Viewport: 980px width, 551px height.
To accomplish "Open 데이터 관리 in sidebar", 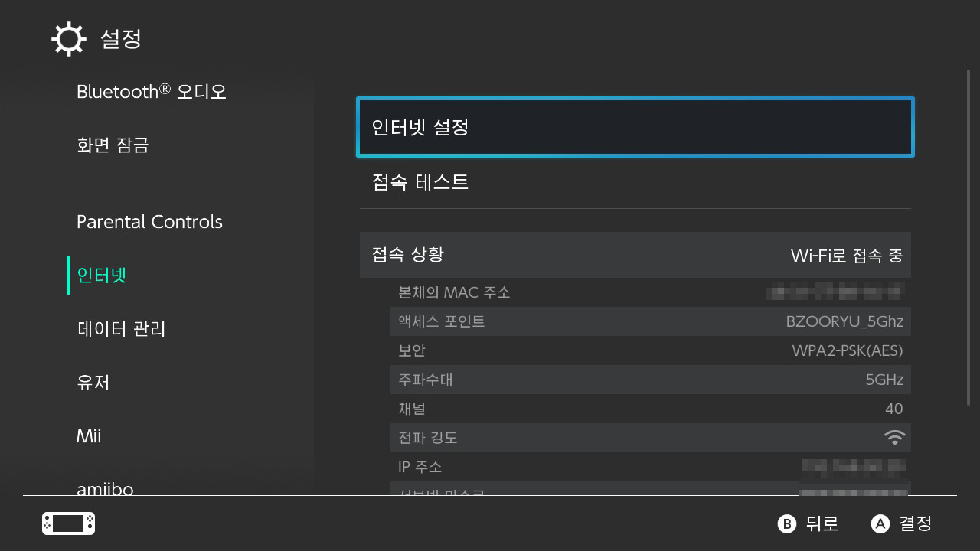I will (121, 329).
